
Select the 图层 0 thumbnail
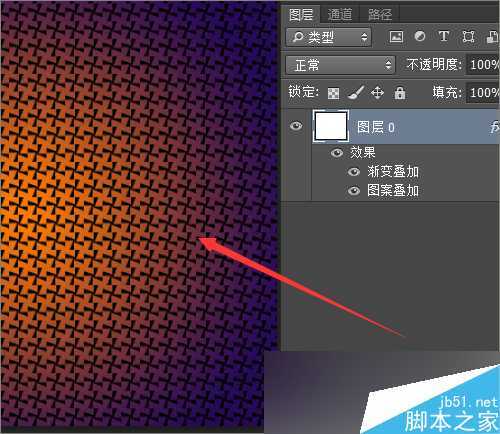click(331, 126)
